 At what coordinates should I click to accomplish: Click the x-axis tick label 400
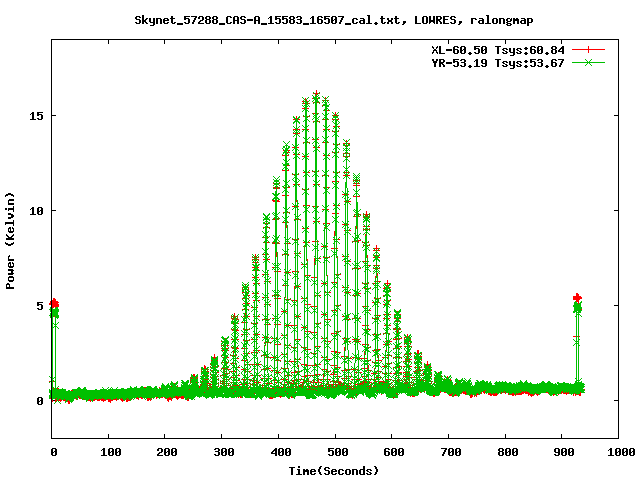(281, 452)
